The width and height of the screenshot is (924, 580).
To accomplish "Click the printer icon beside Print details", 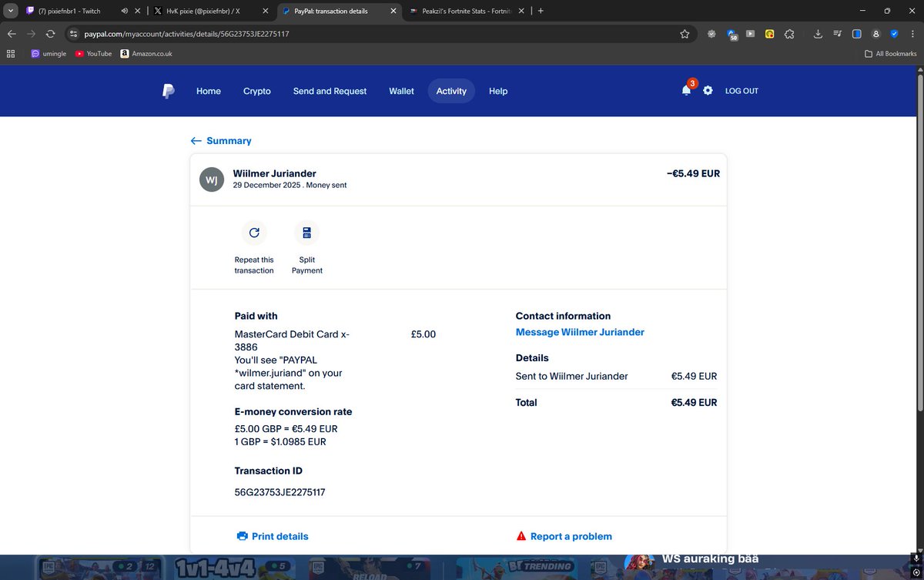I will (x=242, y=536).
